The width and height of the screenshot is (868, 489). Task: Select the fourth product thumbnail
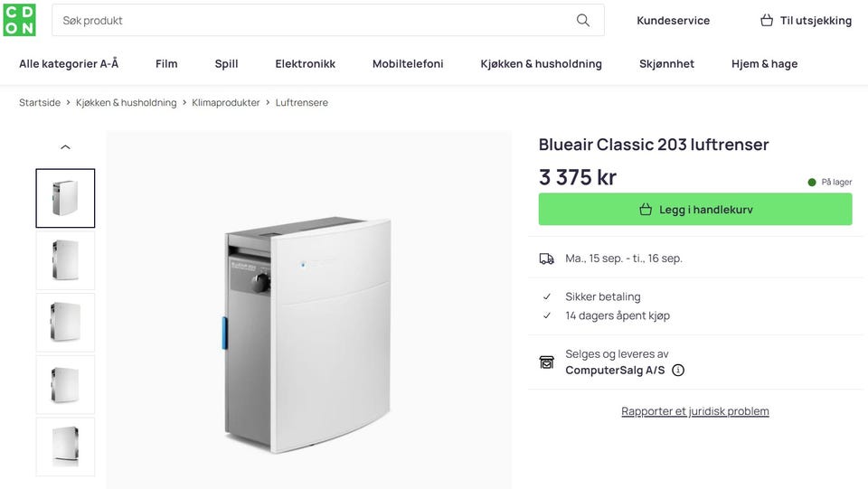(x=65, y=384)
